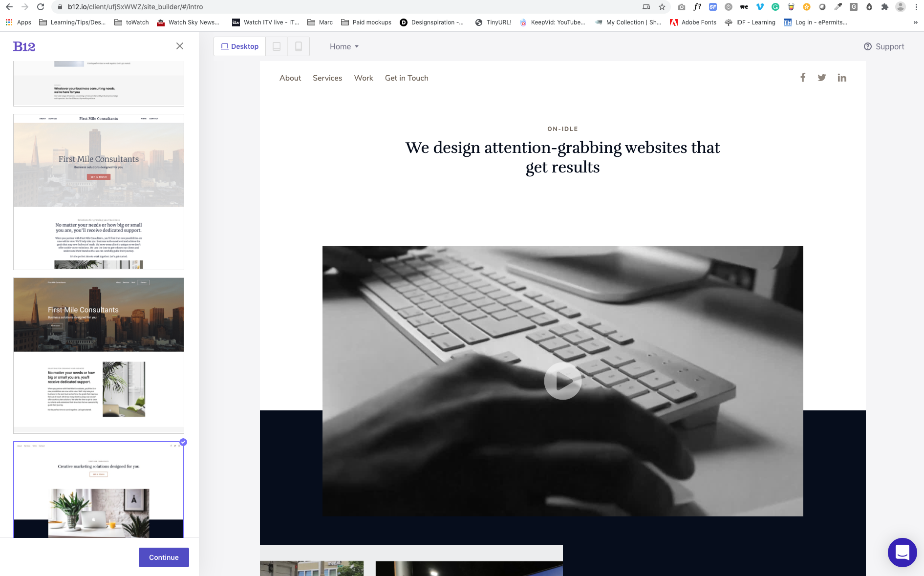Open Work in the site preview

[364, 78]
